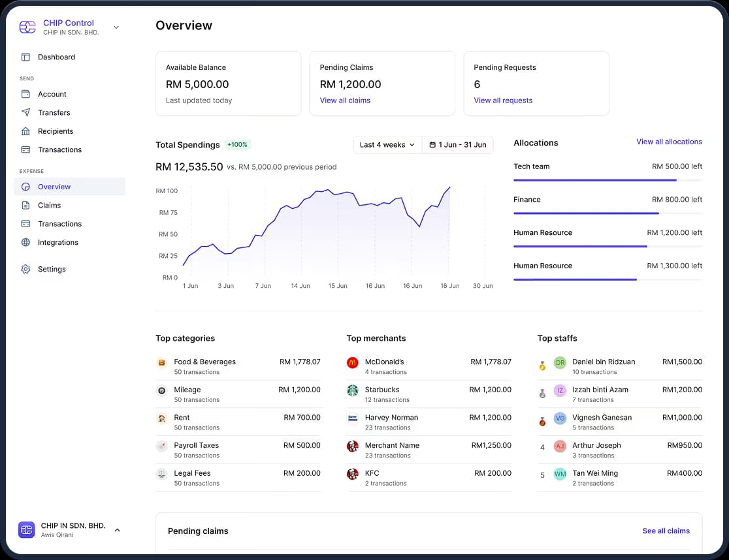Click the Overview chart icon in sidebar
This screenshot has height=560, width=729.
25,187
